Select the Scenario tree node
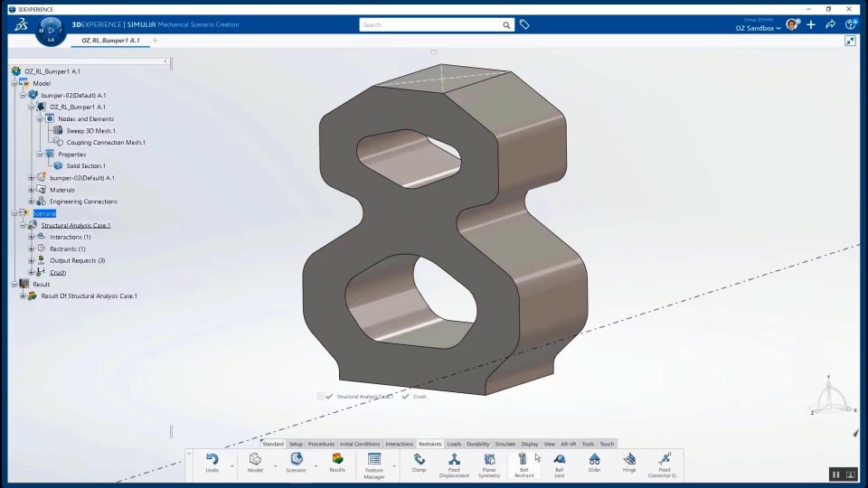 [44, 213]
